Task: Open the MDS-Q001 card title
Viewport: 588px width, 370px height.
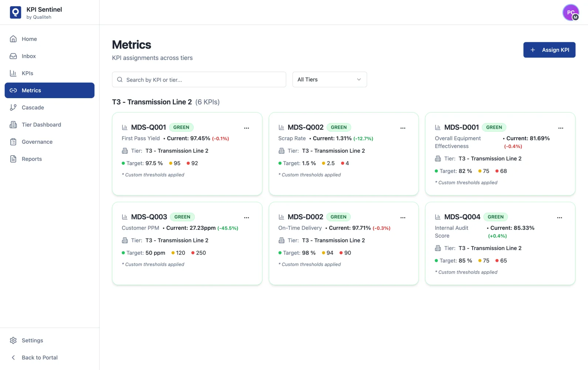Action: [x=148, y=127]
